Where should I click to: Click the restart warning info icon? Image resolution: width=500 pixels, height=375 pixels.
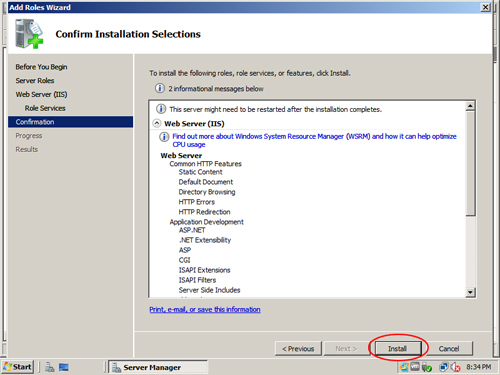pyautogui.click(x=161, y=109)
